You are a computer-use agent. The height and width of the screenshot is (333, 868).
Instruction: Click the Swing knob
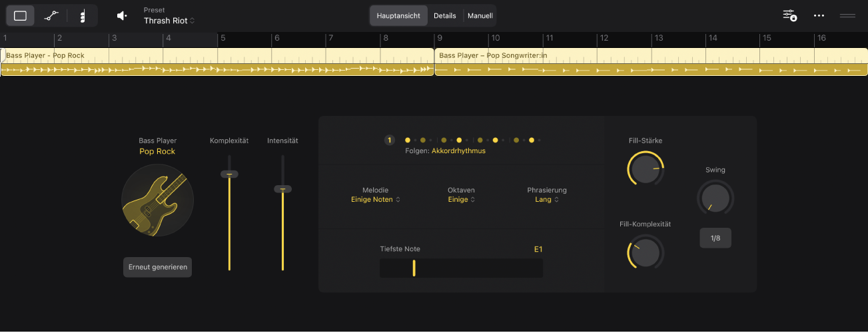pyautogui.click(x=715, y=198)
